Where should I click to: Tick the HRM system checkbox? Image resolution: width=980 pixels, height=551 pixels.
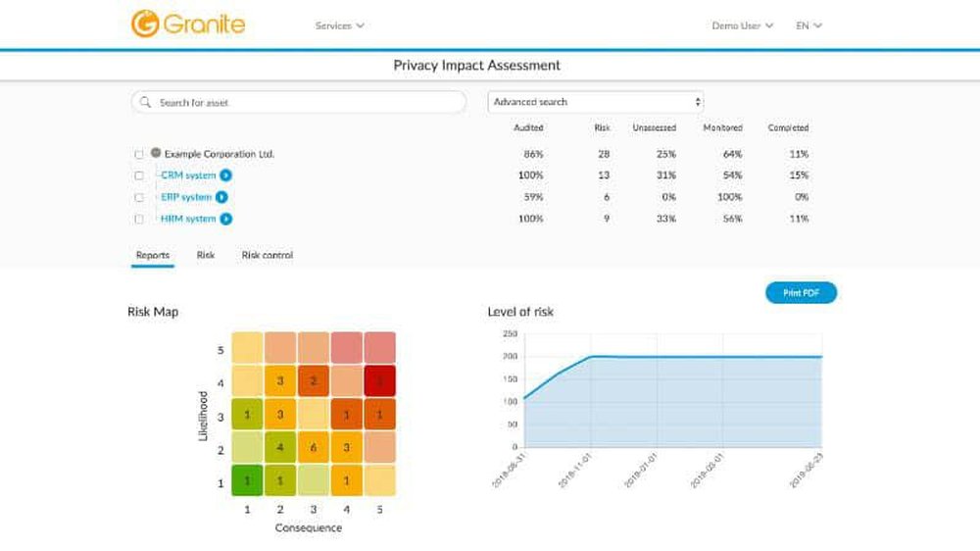coord(139,219)
